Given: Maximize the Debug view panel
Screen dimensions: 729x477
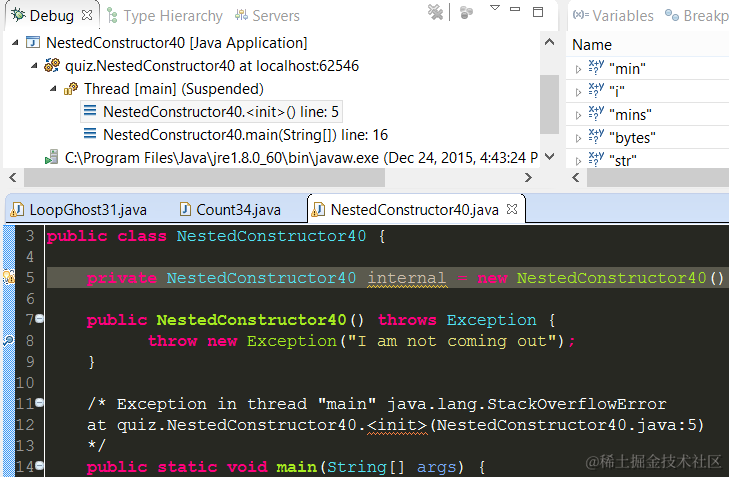Looking at the screenshot, I should click(x=538, y=12).
